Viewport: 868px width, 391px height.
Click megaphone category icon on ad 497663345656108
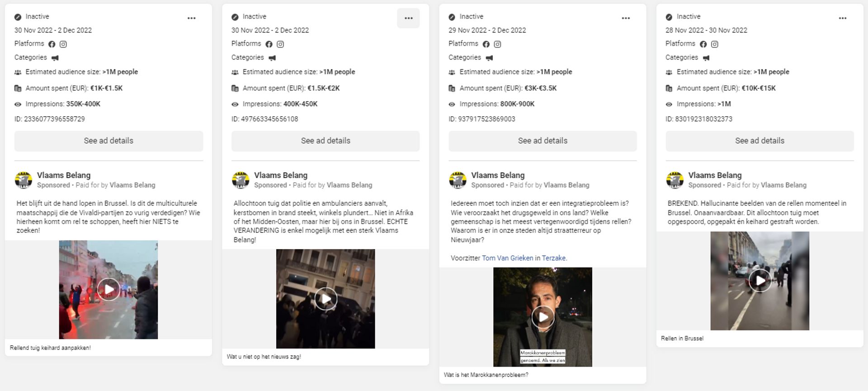pos(272,58)
